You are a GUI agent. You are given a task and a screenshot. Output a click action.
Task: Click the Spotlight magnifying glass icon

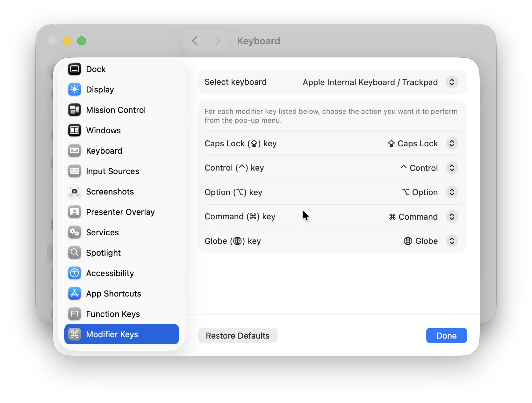pyautogui.click(x=74, y=253)
